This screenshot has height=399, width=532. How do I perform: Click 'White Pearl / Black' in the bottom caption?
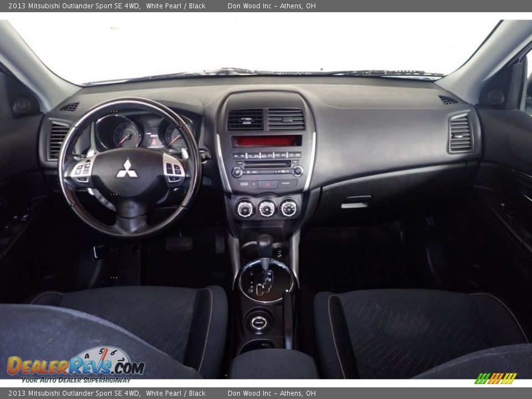pyautogui.click(x=176, y=393)
